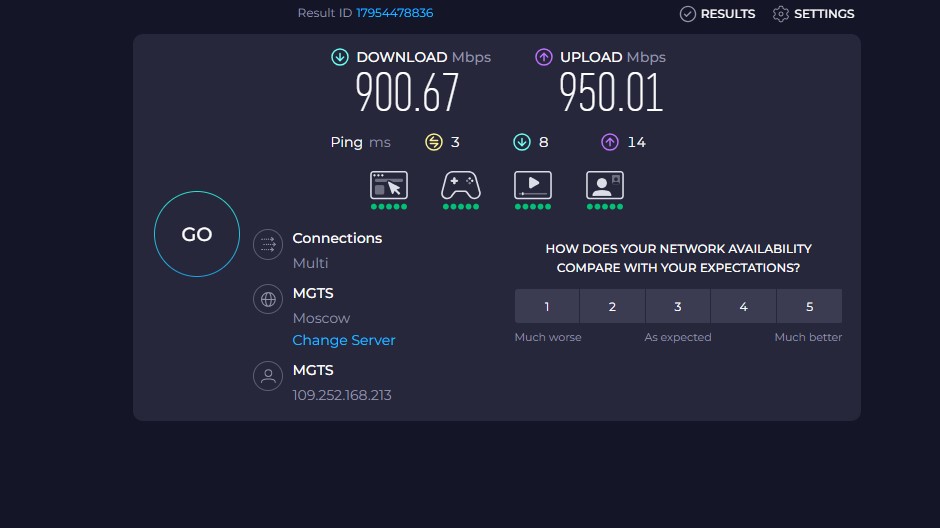Click the Connections mode icon

pos(268,245)
